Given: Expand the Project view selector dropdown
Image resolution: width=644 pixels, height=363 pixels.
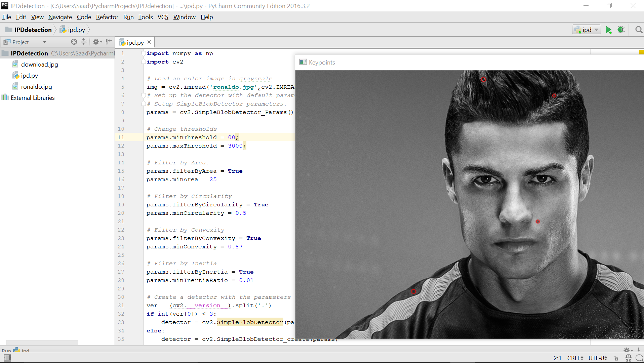Looking at the screenshot, I should pyautogui.click(x=44, y=42).
